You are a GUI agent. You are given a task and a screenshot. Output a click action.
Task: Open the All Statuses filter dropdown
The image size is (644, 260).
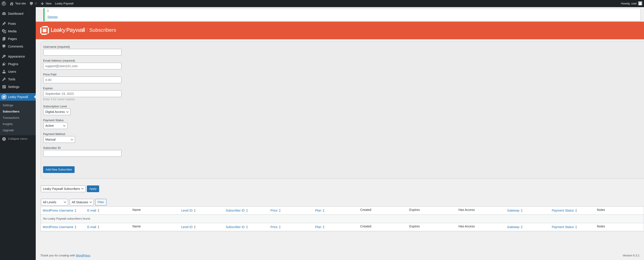pos(82,202)
